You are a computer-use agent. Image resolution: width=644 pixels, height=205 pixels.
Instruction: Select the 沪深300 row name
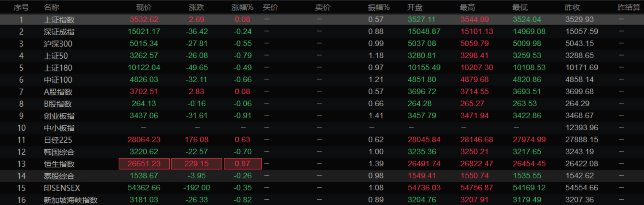(x=58, y=44)
